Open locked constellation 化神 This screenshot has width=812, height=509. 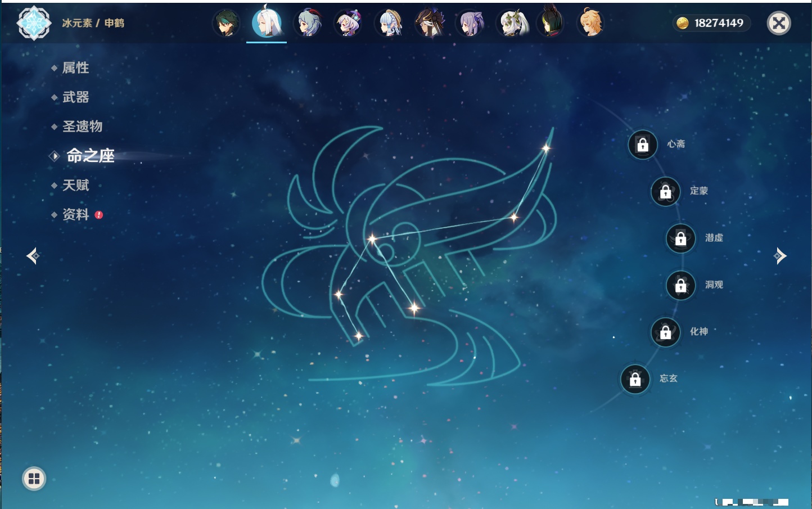coord(666,332)
